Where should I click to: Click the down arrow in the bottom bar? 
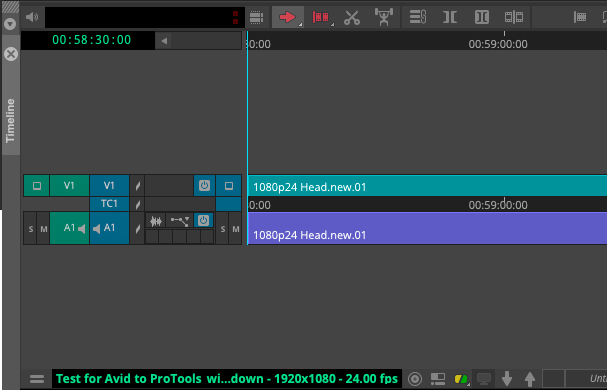click(507, 379)
